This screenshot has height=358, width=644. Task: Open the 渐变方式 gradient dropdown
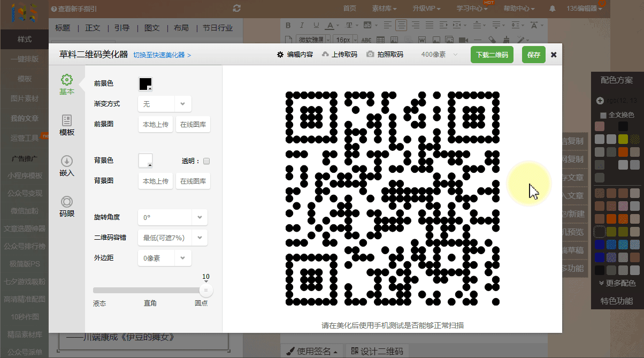coord(165,104)
